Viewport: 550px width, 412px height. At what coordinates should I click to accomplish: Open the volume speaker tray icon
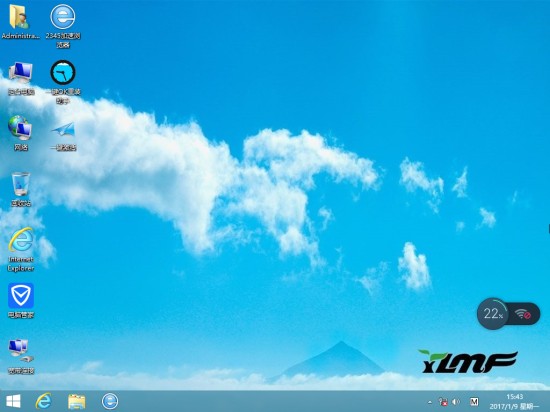pyautogui.click(x=456, y=402)
